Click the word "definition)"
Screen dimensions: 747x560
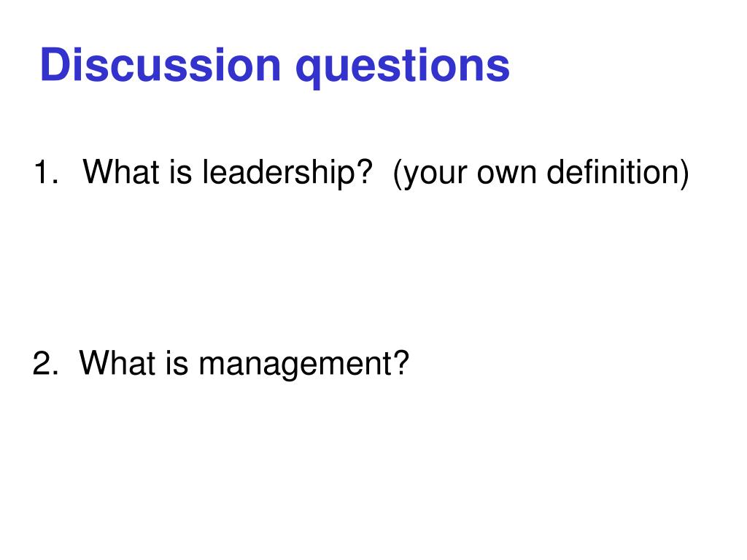pyautogui.click(x=618, y=174)
